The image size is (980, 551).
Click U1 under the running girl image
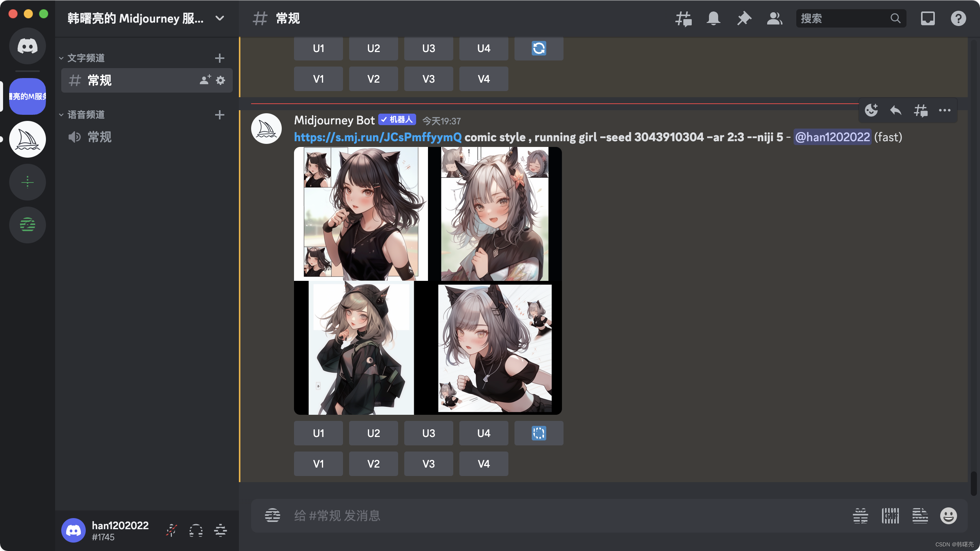tap(318, 433)
